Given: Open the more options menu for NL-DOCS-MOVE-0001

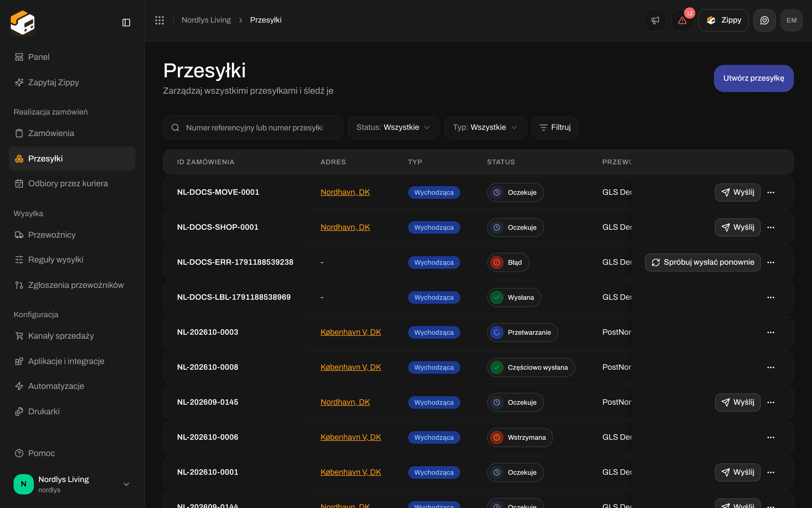Looking at the screenshot, I should point(771,192).
